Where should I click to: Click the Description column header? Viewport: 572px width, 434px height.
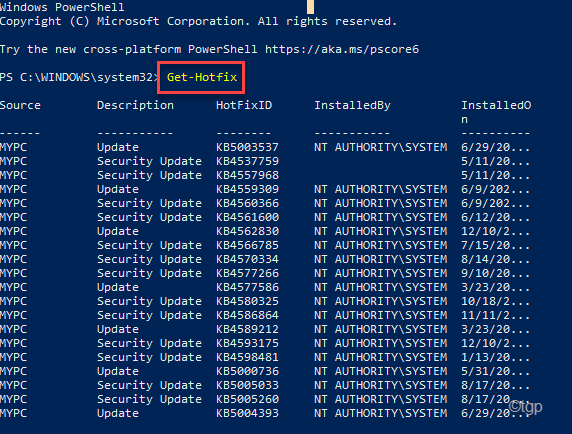pyautogui.click(x=135, y=106)
